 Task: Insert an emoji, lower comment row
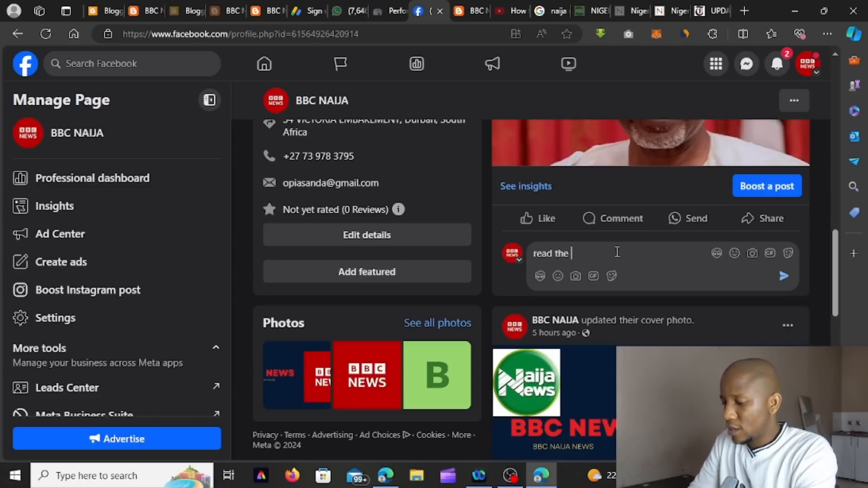558,276
